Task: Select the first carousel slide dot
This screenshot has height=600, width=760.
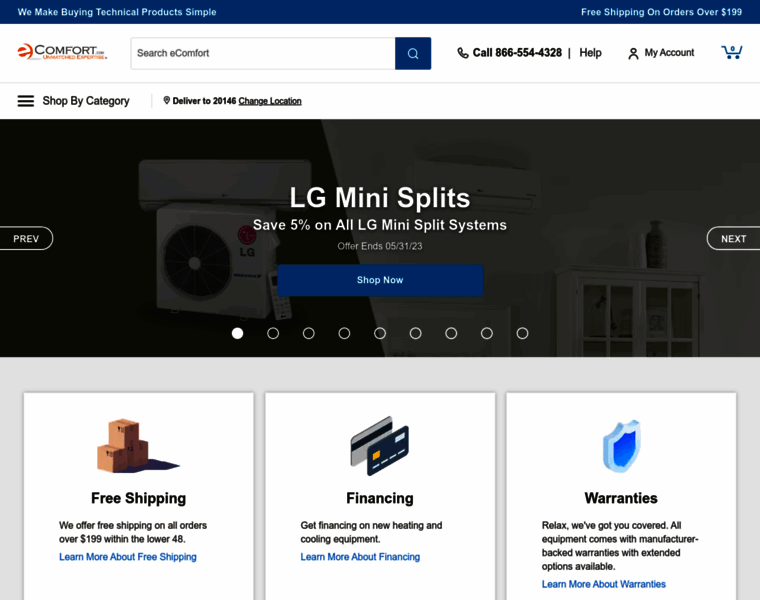Action: coord(238,333)
